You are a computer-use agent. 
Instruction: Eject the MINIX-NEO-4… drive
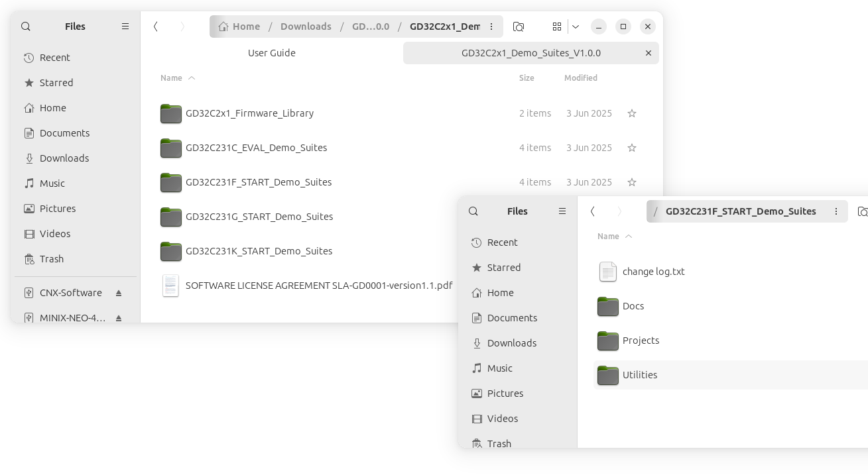click(119, 318)
